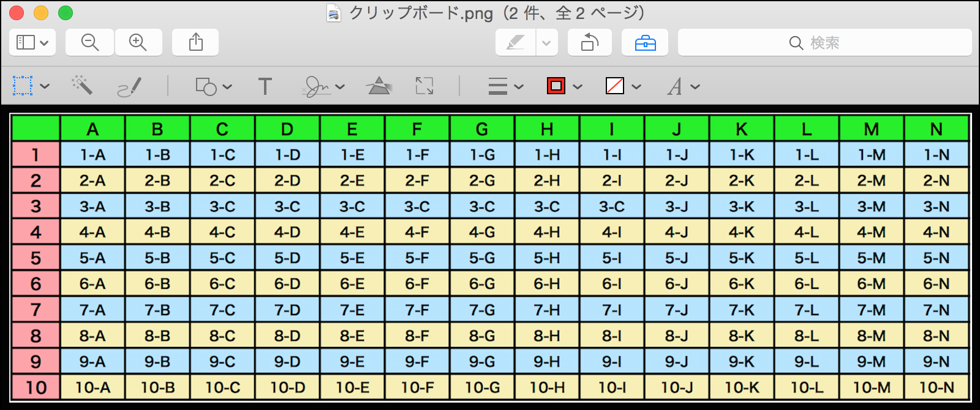
Task: Click the rotate left button
Action: coord(589,43)
